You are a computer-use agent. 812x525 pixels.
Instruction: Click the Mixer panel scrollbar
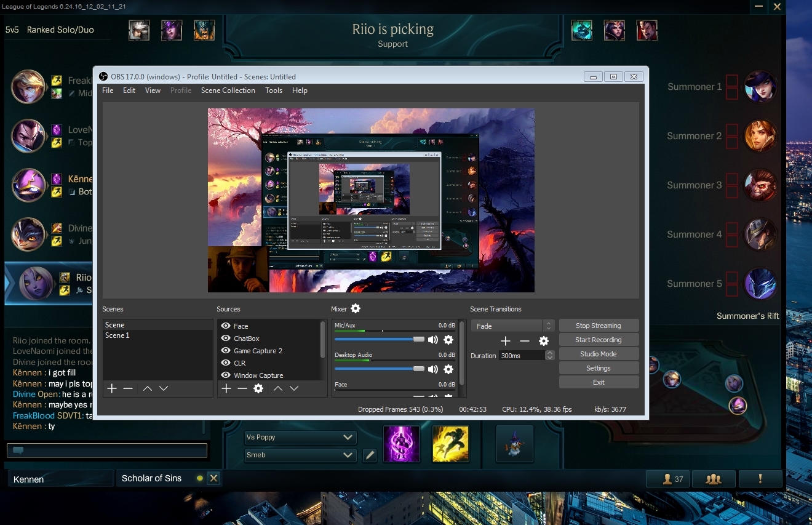[462, 353]
